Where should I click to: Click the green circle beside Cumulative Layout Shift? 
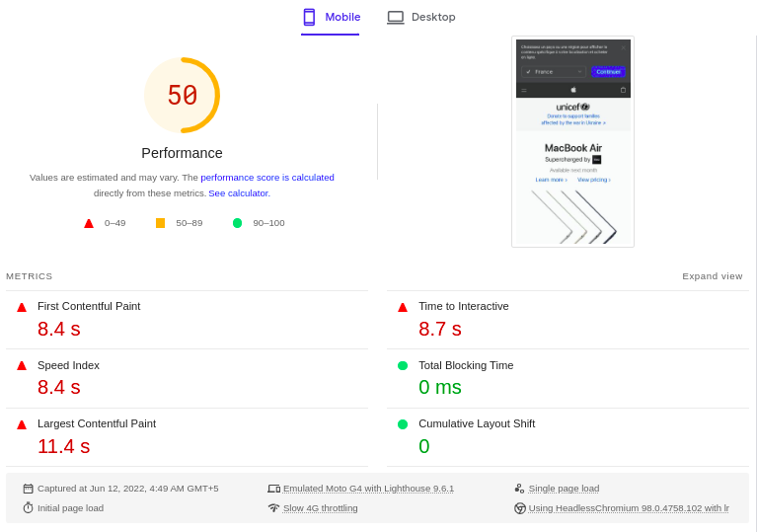[x=403, y=424]
